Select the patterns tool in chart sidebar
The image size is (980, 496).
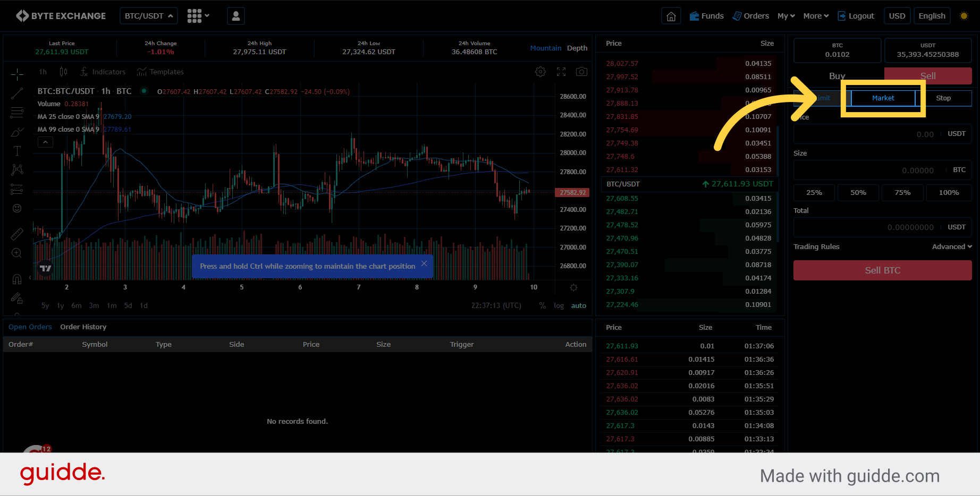(x=17, y=170)
